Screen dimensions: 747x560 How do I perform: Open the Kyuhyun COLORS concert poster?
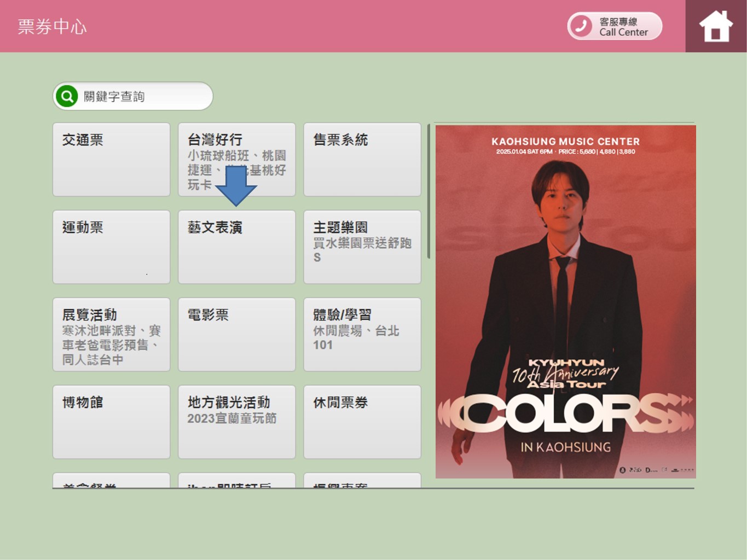click(565, 301)
